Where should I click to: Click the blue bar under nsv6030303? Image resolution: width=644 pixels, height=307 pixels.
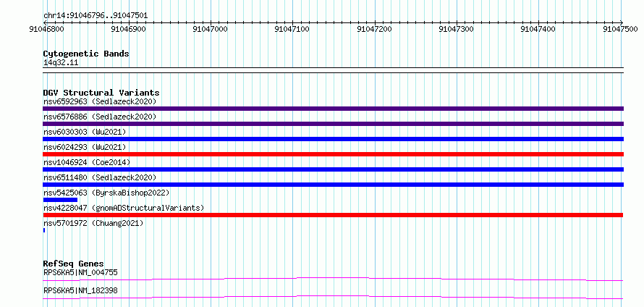(x=333, y=139)
